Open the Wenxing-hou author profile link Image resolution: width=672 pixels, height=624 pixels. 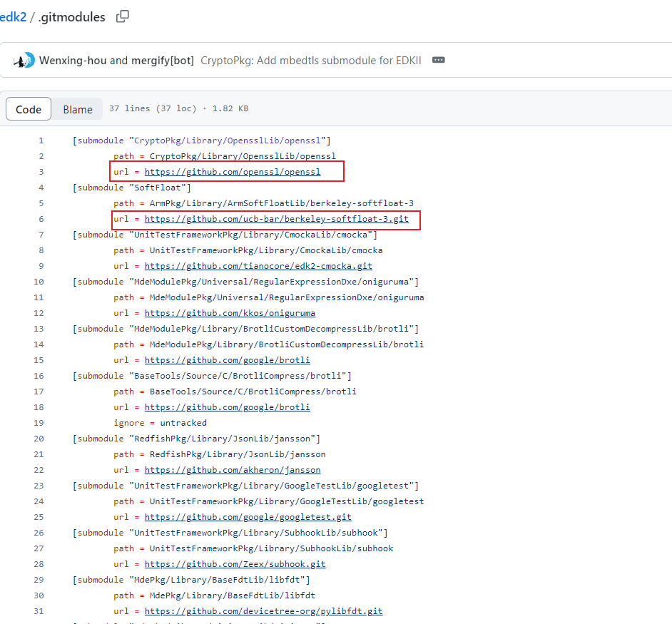point(73,61)
